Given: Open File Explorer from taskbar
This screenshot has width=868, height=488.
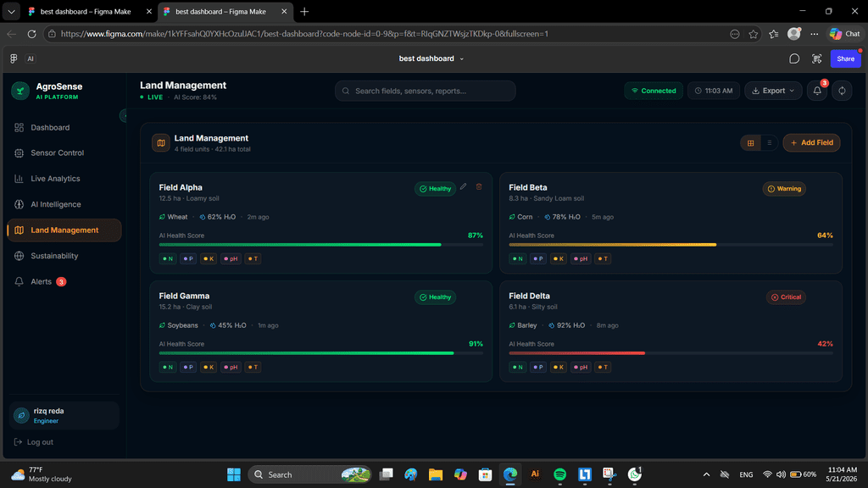Looking at the screenshot, I should pyautogui.click(x=435, y=474).
